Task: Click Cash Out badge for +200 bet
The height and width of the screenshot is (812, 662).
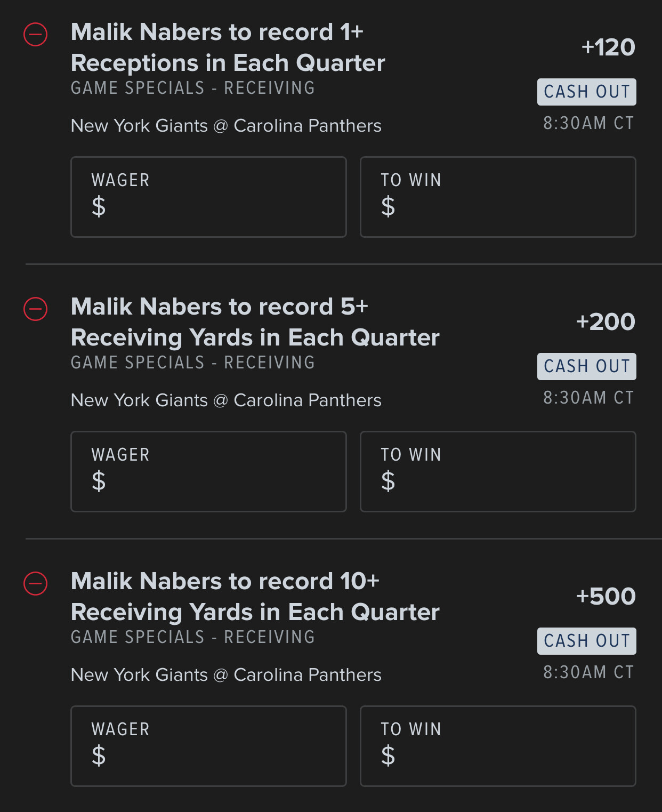Action: click(586, 366)
